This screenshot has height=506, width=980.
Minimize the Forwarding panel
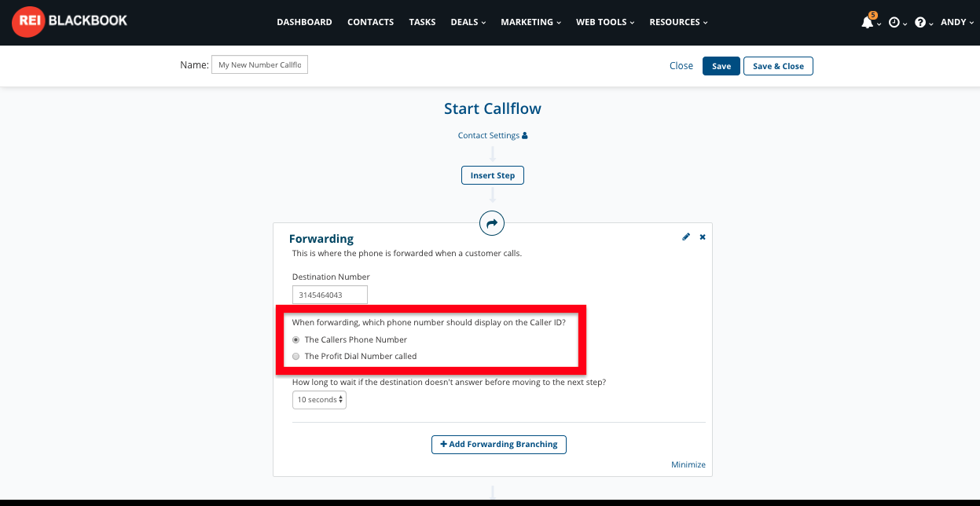tap(688, 464)
